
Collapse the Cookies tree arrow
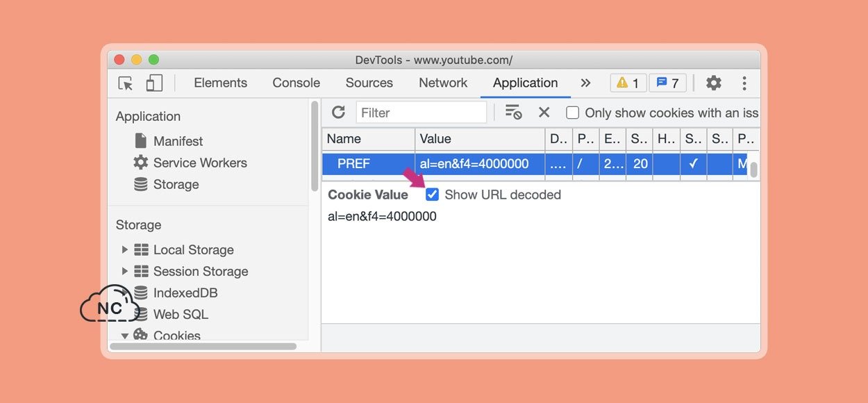click(125, 336)
